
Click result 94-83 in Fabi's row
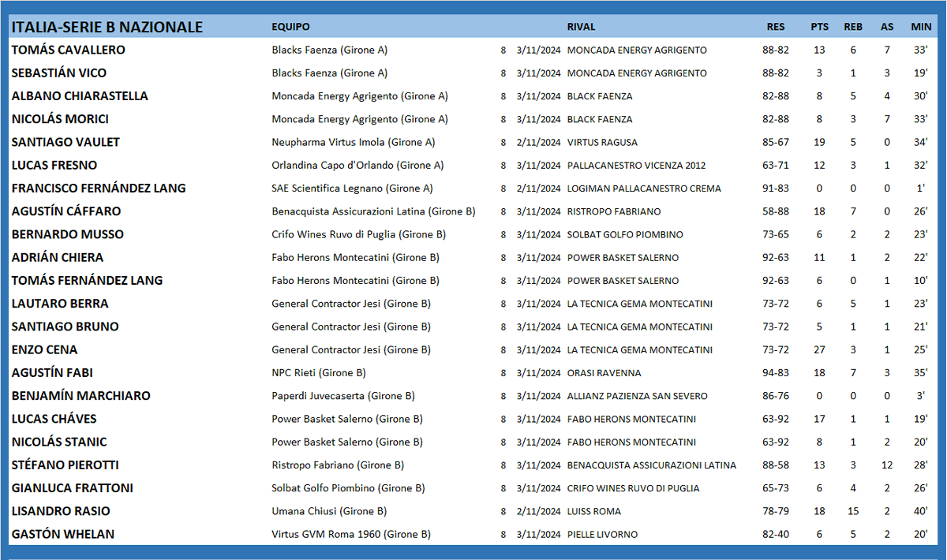click(776, 373)
